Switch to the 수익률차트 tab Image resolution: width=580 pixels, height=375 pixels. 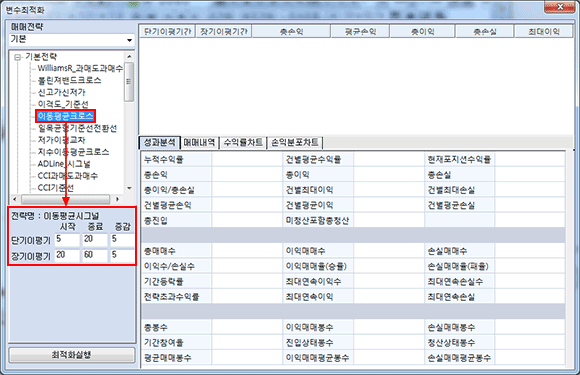click(x=243, y=142)
